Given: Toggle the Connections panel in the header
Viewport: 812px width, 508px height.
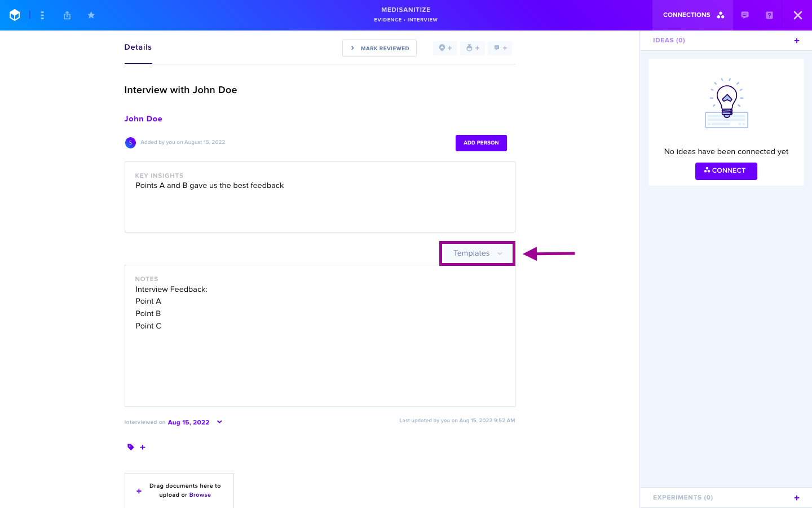Looking at the screenshot, I should [x=693, y=15].
